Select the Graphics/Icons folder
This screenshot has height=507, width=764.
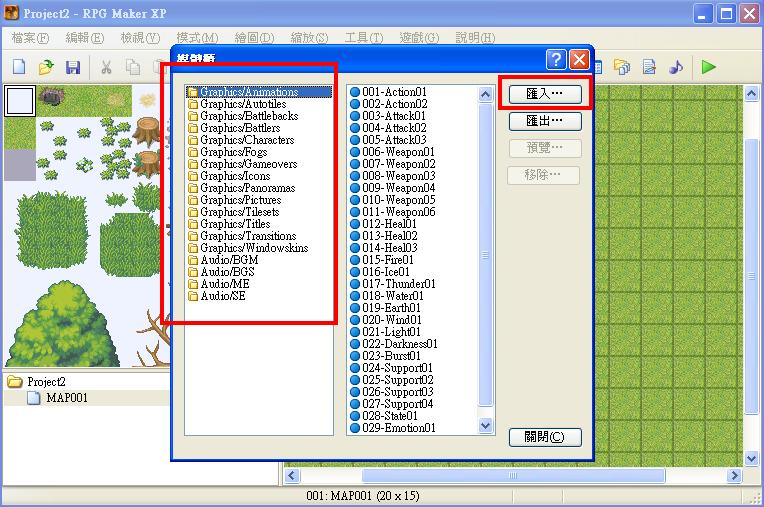(x=229, y=176)
